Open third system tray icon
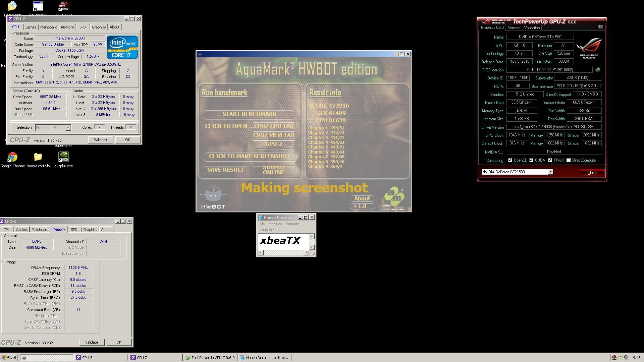This screenshot has width=644, height=362. pos(626,358)
